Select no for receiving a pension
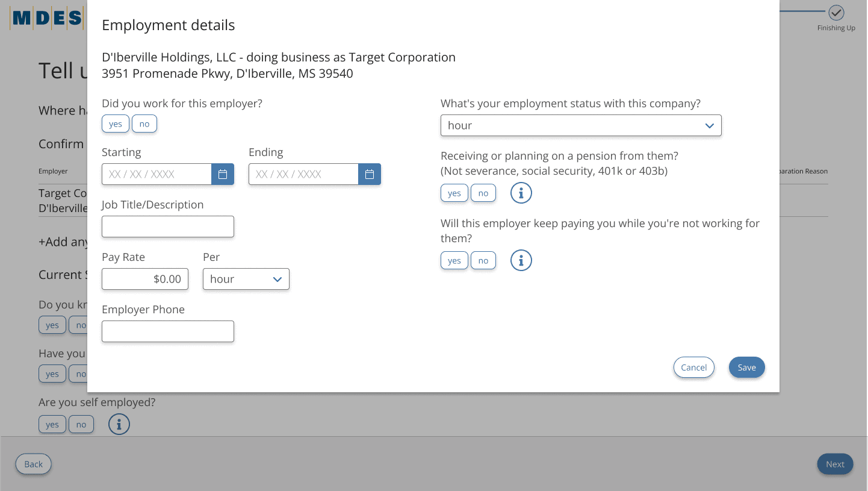This screenshot has height=491, width=868. pos(483,193)
